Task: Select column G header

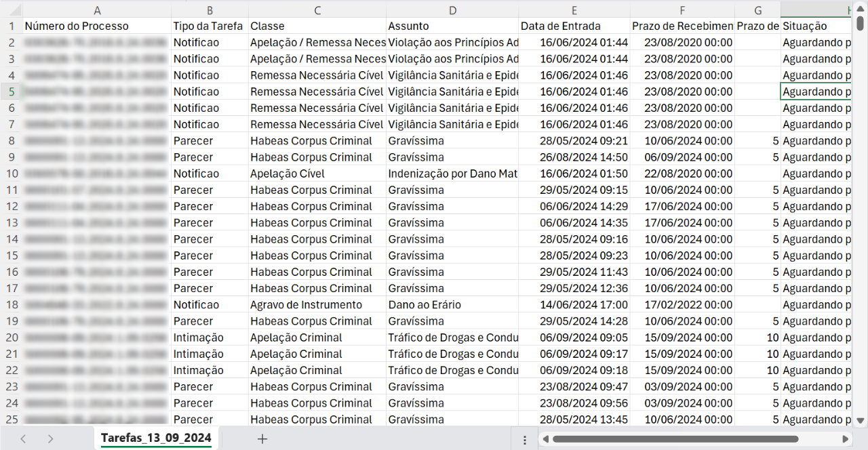Action: coord(757,9)
